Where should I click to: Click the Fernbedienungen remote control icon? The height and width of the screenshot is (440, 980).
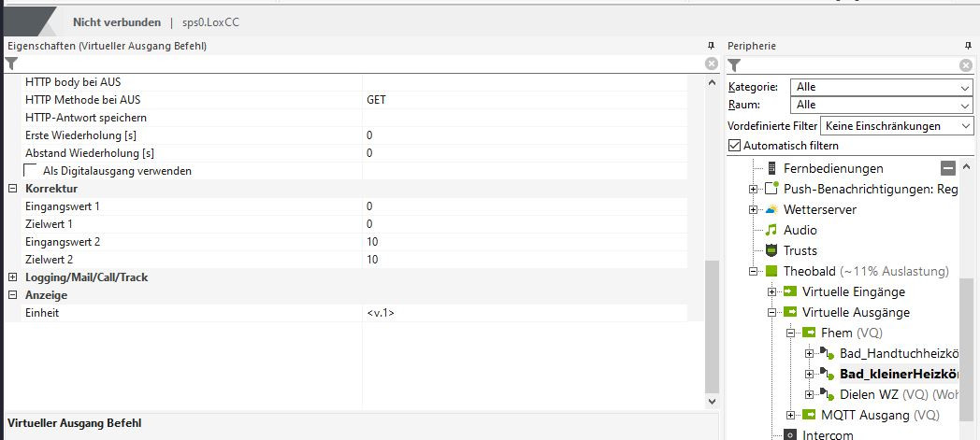pos(772,169)
